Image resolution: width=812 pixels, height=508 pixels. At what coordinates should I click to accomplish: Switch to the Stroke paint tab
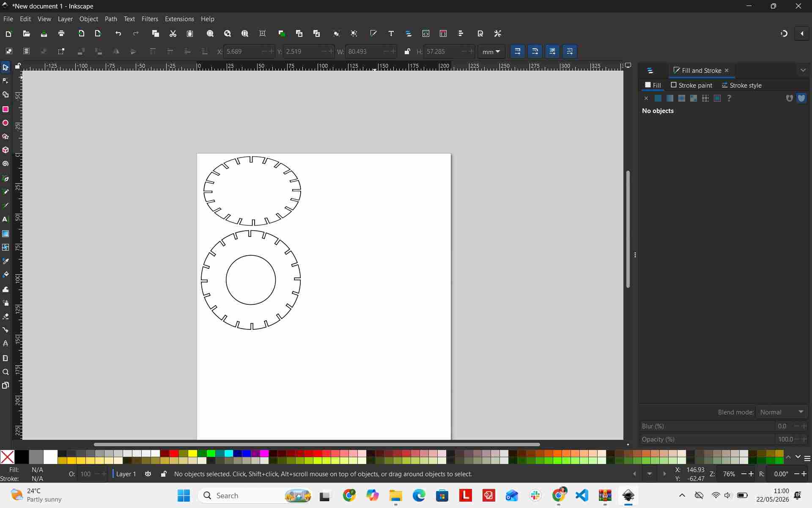(x=691, y=85)
